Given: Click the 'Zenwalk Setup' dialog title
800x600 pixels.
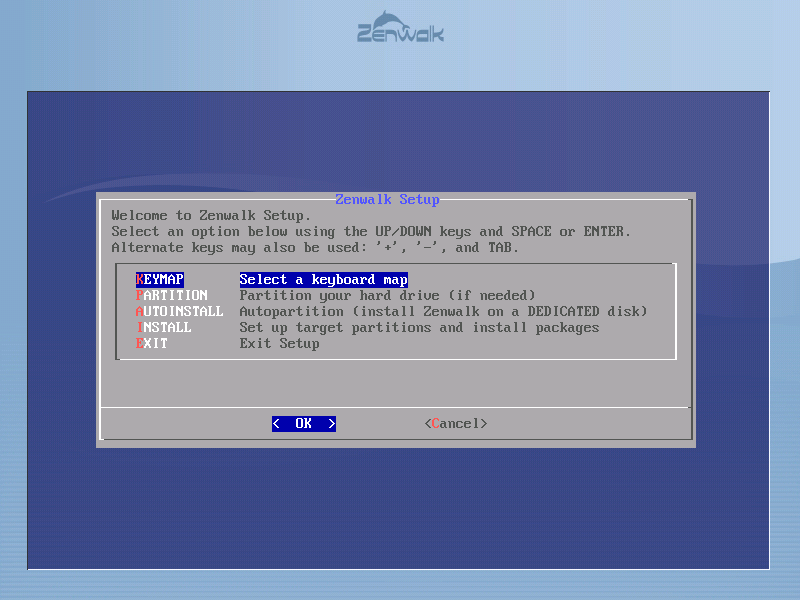Looking at the screenshot, I should coord(387,199).
